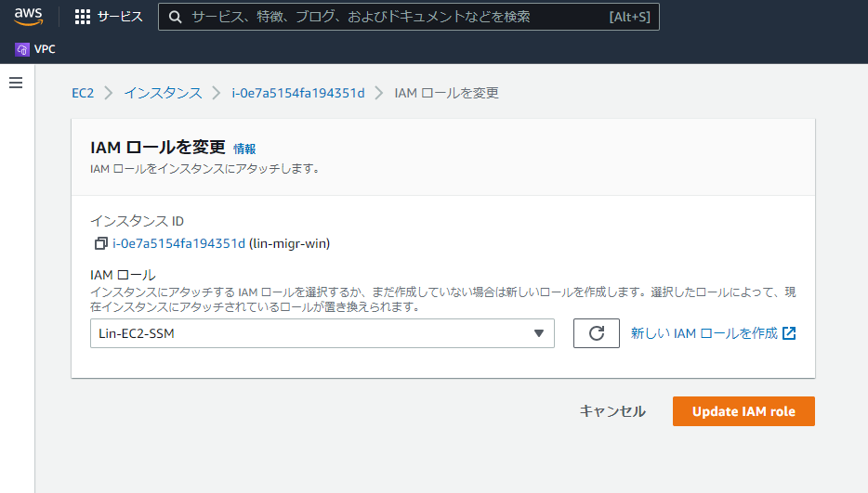This screenshot has height=493, width=868.
Task: Expand the hamburger navigation menu
Action: click(x=16, y=83)
